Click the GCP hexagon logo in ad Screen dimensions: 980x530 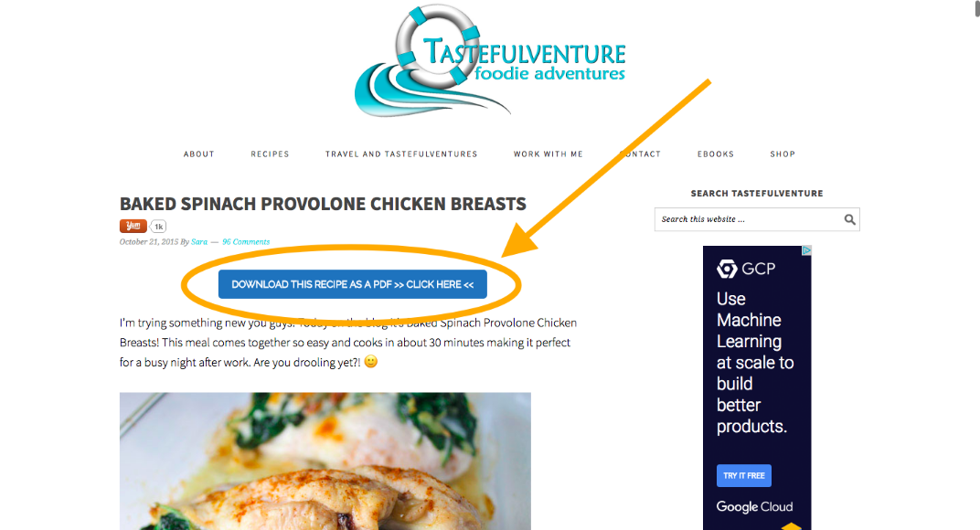point(727,269)
